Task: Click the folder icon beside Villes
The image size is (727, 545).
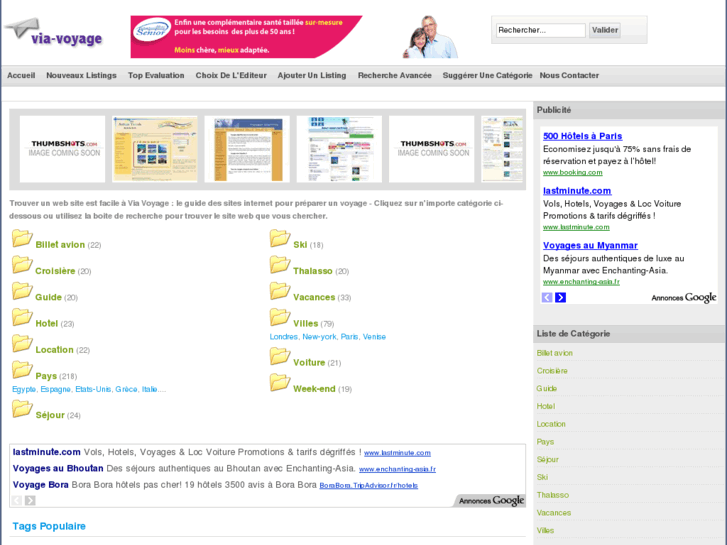Action: [x=280, y=317]
